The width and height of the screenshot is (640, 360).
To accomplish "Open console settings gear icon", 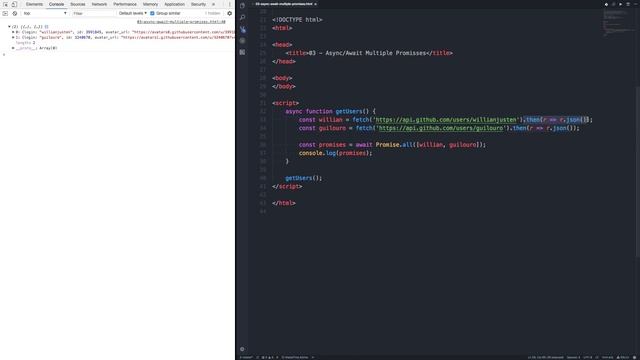I will click(x=229, y=13).
